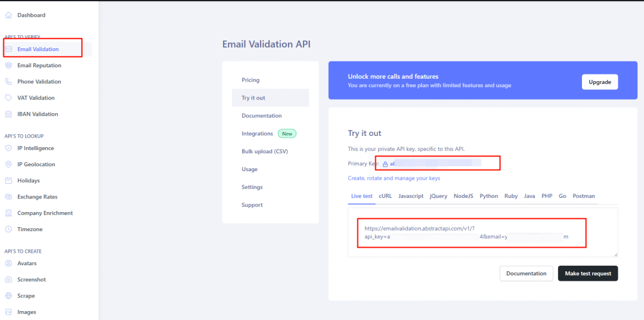Switch to the cURL tab
The image size is (644, 320).
pyautogui.click(x=385, y=196)
